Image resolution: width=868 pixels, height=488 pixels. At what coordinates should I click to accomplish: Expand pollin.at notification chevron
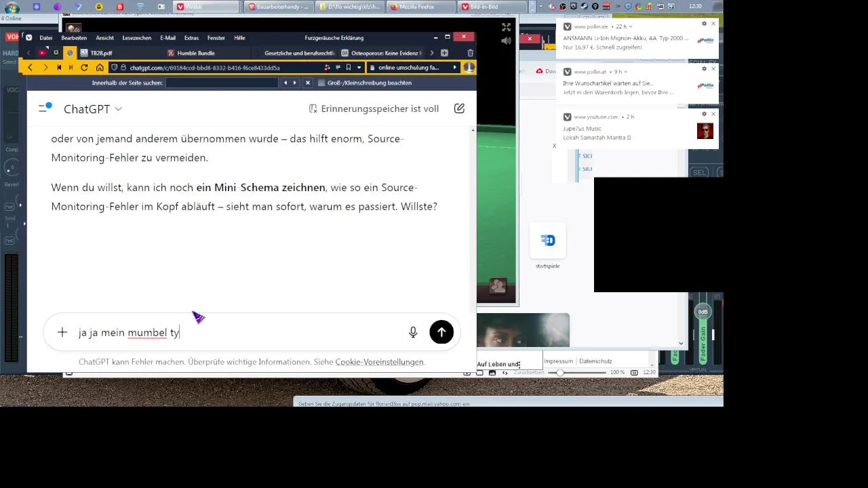pos(625,71)
